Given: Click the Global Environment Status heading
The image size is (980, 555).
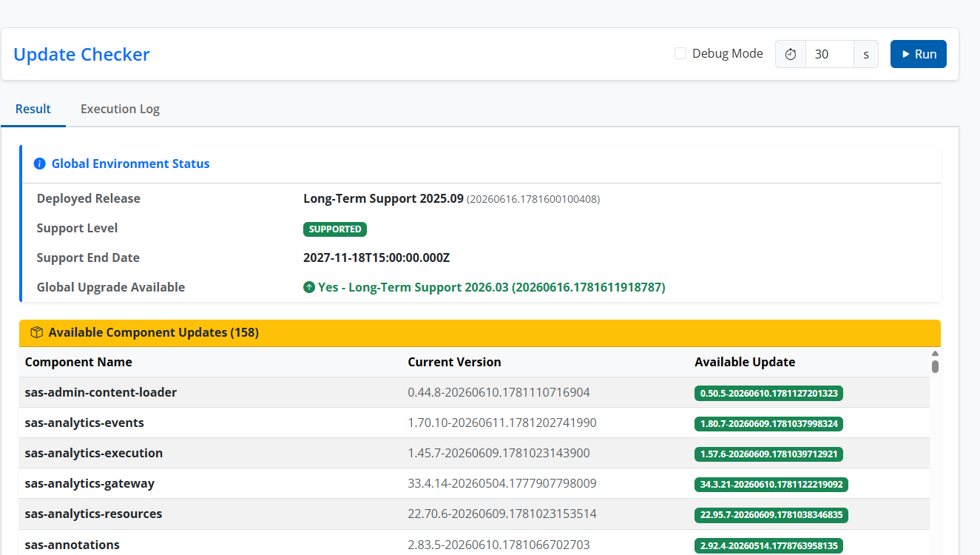Looking at the screenshot, I should 130,164.
